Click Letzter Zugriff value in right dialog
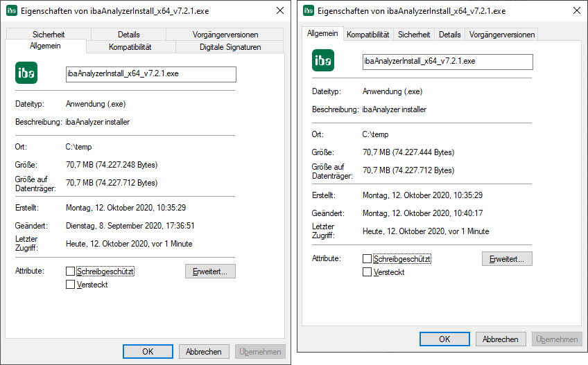 pyautogui.click(x=426, y=231)
